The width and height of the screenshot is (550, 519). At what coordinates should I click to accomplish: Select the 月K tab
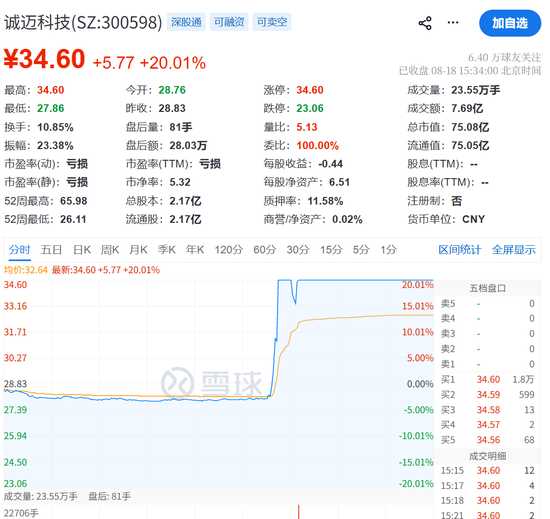(138, 250)
